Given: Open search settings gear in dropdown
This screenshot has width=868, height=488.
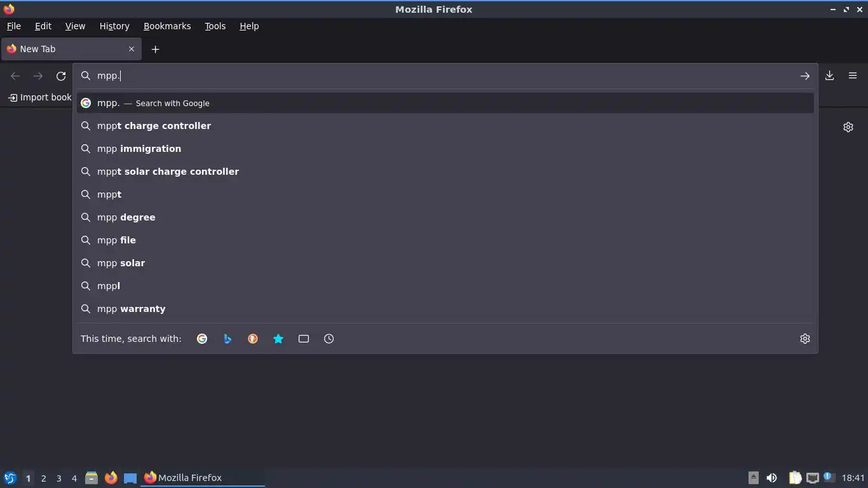Looking at the screenshot, I should (805, 339).
